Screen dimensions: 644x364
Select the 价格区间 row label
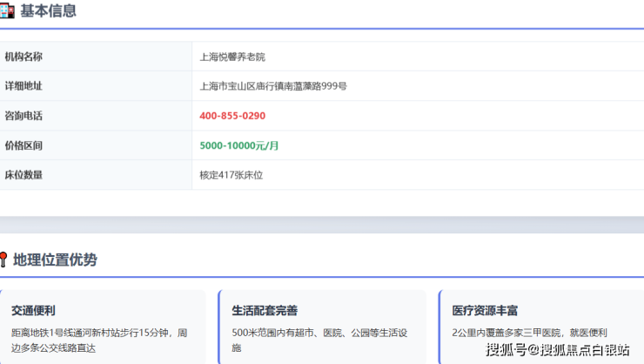coord(23,145)
